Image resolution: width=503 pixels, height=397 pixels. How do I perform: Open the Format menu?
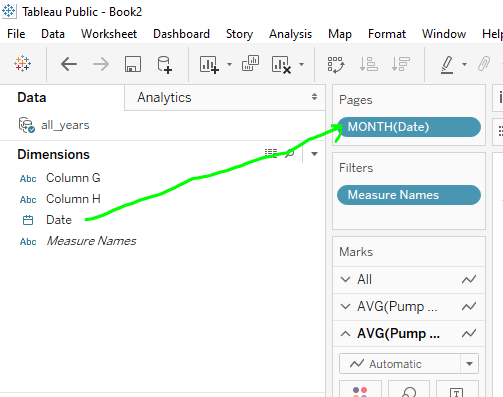coord(387,34)
